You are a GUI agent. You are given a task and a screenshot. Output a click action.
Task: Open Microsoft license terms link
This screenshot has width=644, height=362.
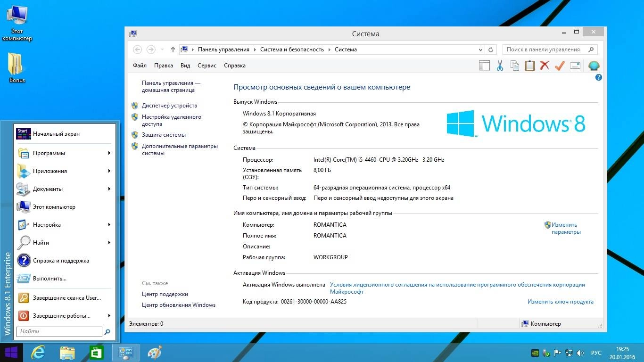457,288
